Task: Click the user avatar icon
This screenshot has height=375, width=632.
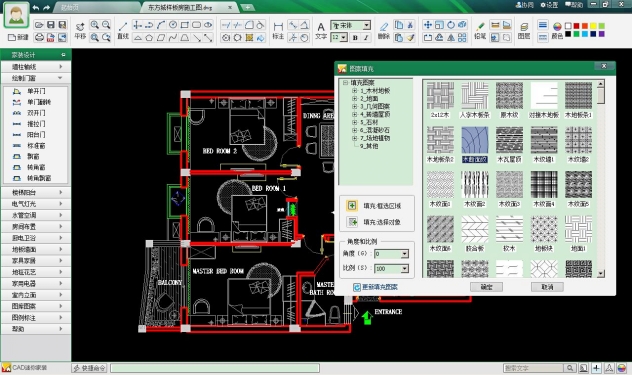Action: coord(16,15)
